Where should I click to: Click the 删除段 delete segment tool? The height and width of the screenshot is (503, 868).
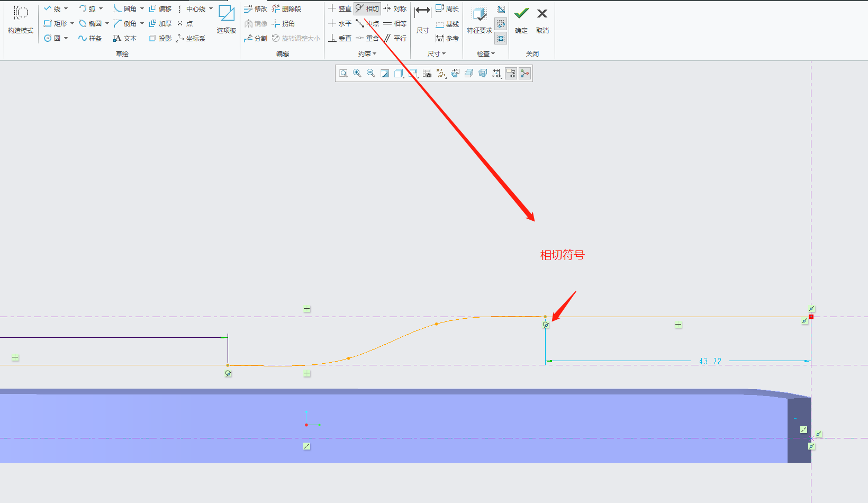pyautogui.click(x=286, y=9)
